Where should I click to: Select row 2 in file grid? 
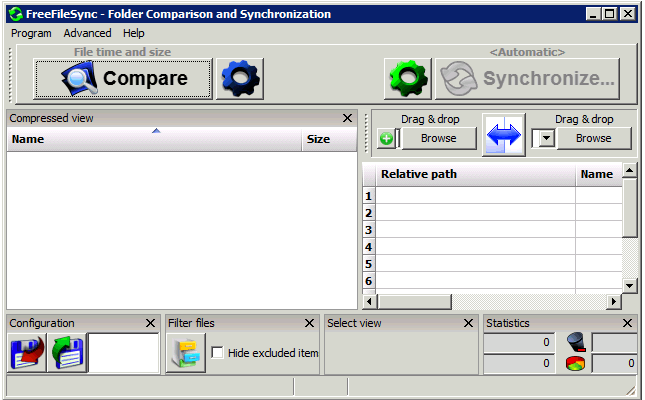click(x=369, y=213)
